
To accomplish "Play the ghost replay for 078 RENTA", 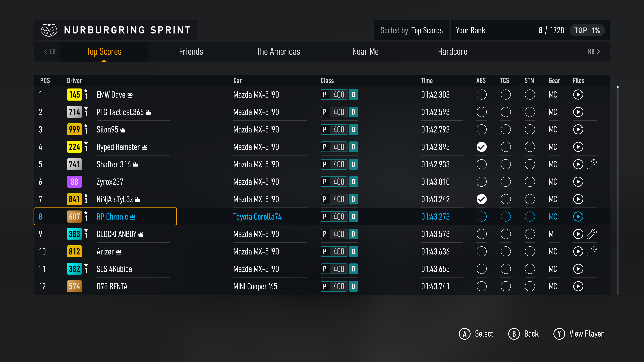I will pyautogui.click(x=578, y=286).
